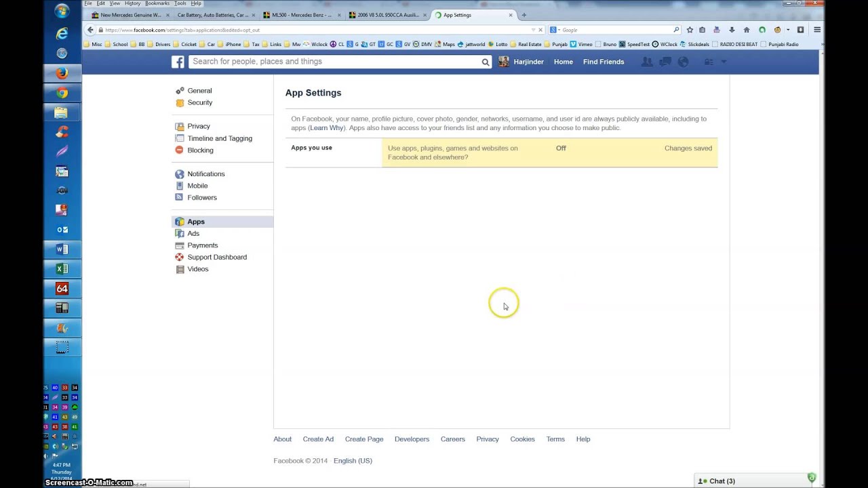Open the Firefox hamburger menu
Screen dimensions: 868x488
click(x=817, y=30)
